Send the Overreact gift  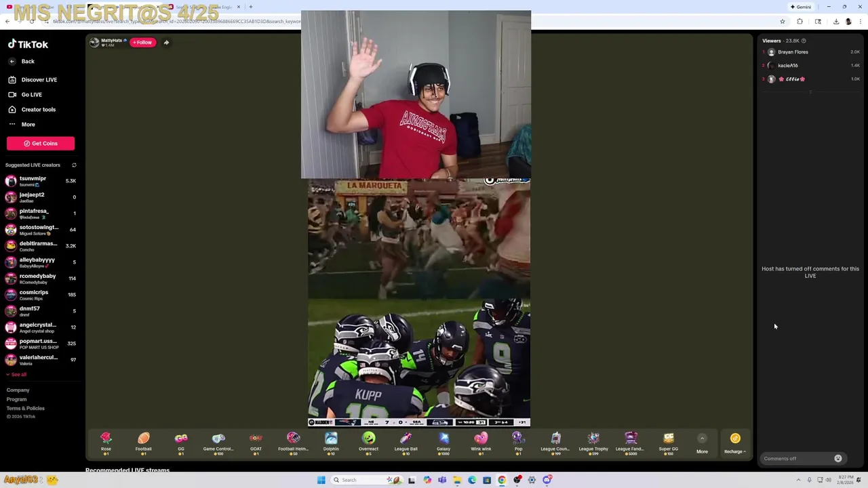click(368, 443)
